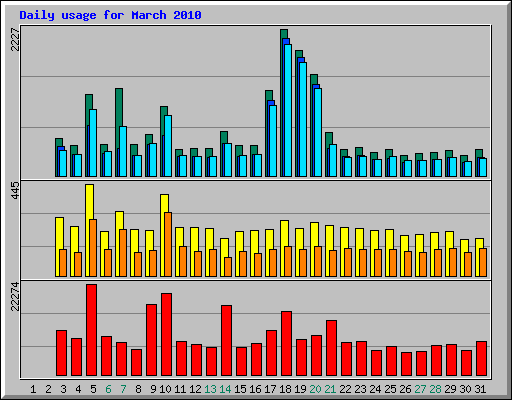Screen dimensions: 512x400
Task: Click the cyan bar for day 17
Action: (x=273, y=141)
